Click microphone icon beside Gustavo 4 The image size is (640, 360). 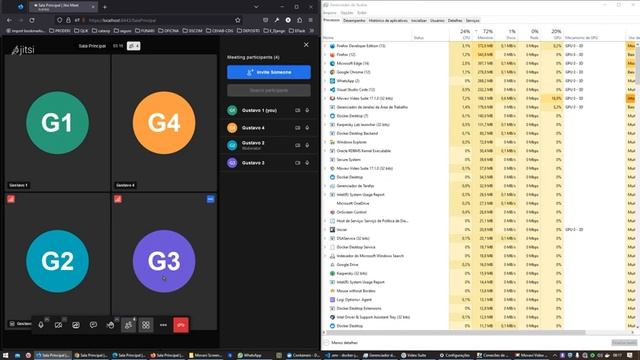click(307, 128)
